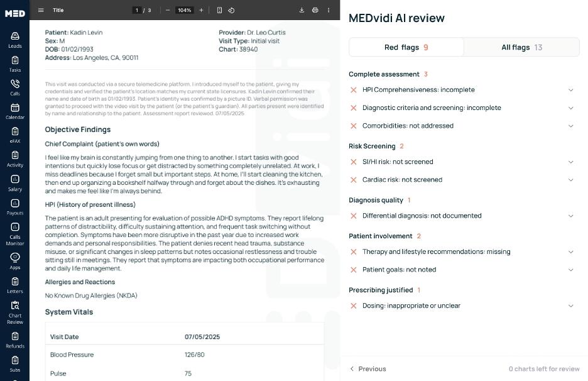Zoom in the PDF with plus

click(x=201, y=10)
